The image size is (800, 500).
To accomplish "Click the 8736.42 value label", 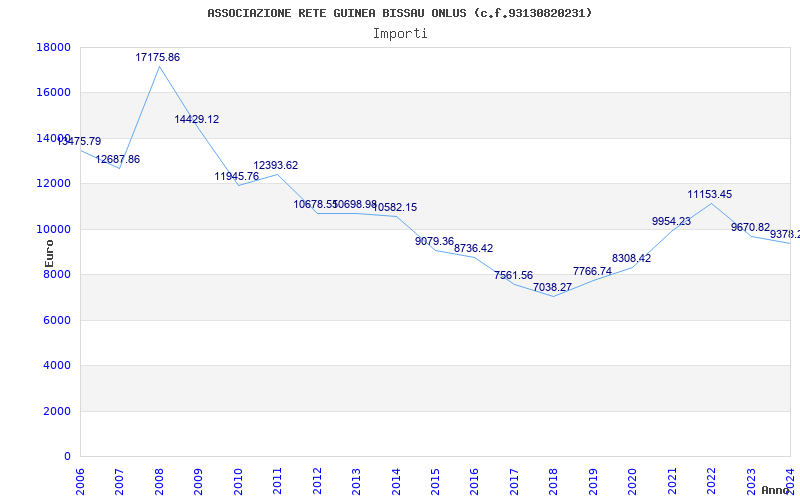I will coord(473,248).
